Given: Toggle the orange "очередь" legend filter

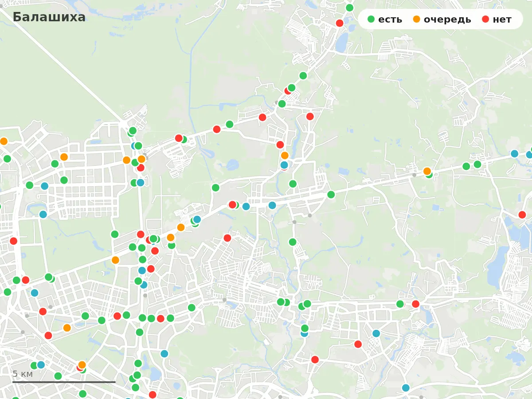Looking at the screenshot, I should 442,20.
